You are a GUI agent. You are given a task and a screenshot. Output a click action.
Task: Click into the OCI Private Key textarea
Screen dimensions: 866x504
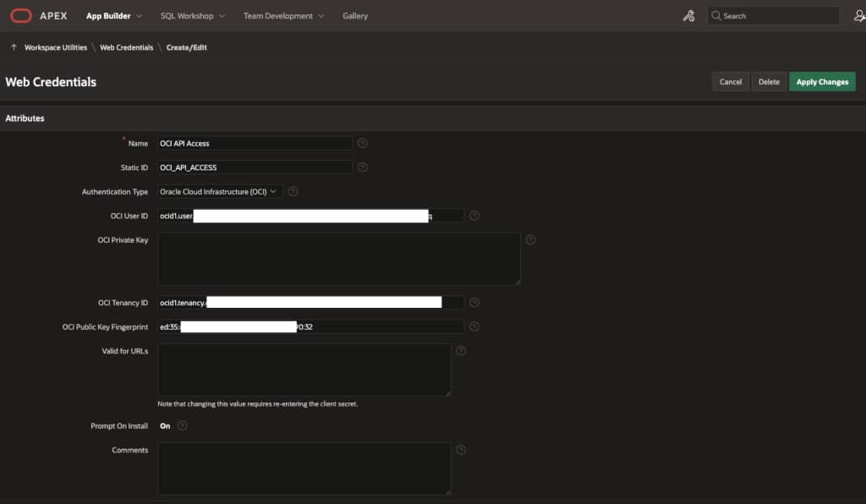[338, 259]
